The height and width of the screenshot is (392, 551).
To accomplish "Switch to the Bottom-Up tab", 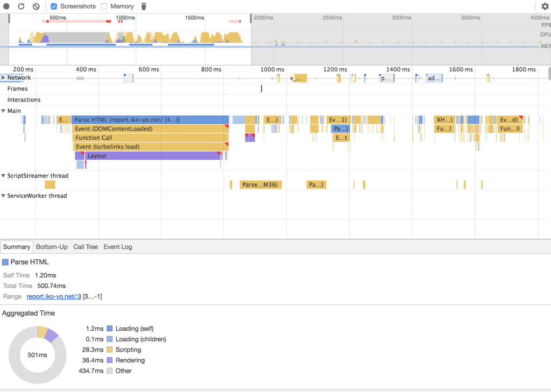I will click(52, 247).
